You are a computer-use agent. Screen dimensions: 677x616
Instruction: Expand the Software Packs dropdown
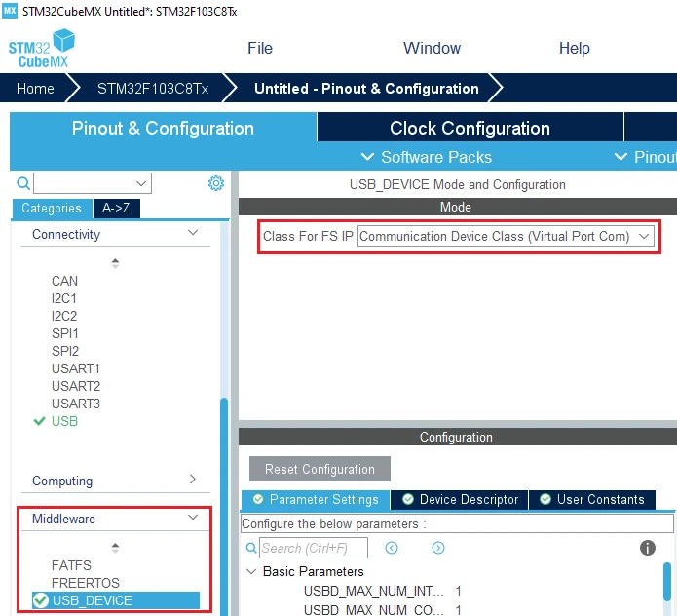(426, 157)
